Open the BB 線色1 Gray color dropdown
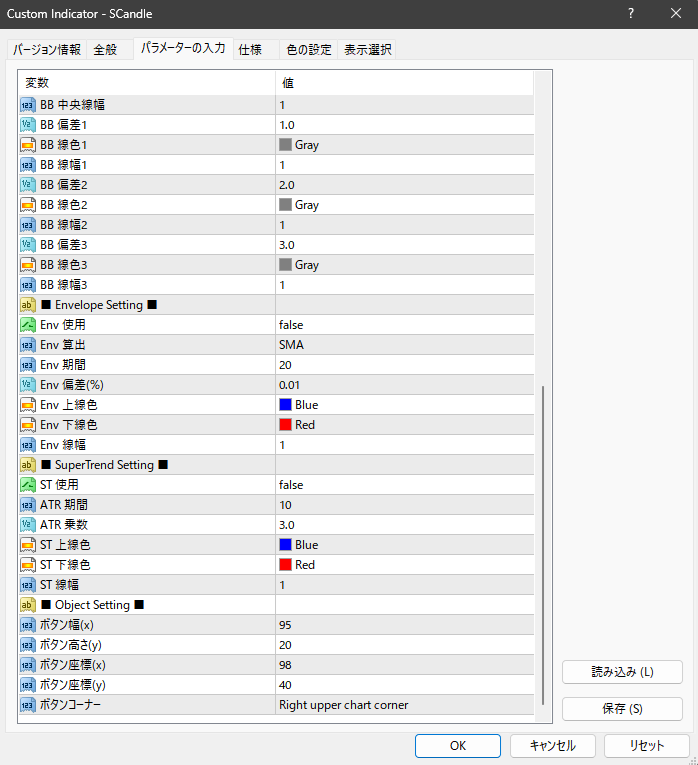This screenshot has height=765, width=698. (404, 145)
